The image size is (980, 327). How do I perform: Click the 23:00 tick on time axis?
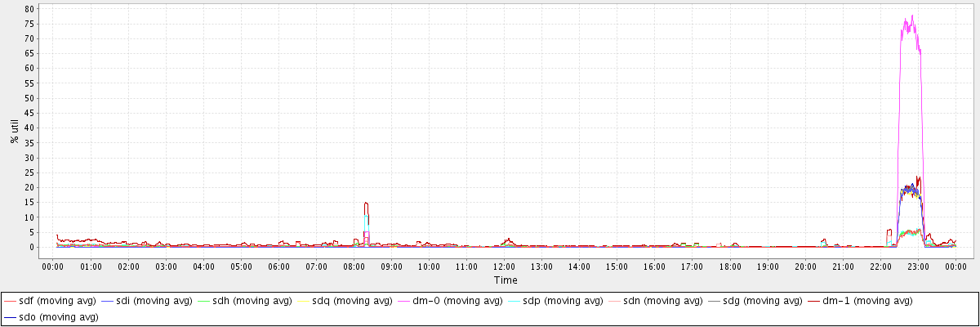[x=918, y=267]
